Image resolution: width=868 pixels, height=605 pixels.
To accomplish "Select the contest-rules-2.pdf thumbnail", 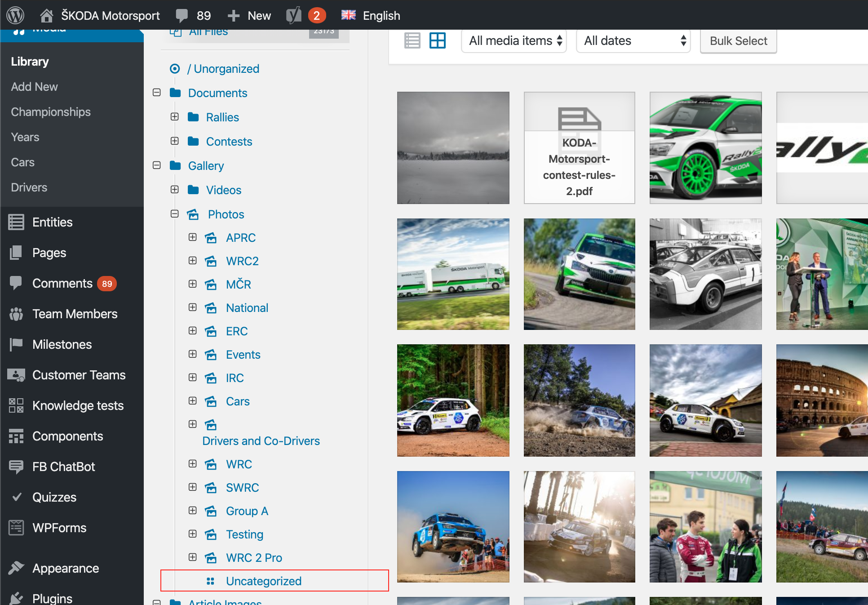I will [580, 148].
